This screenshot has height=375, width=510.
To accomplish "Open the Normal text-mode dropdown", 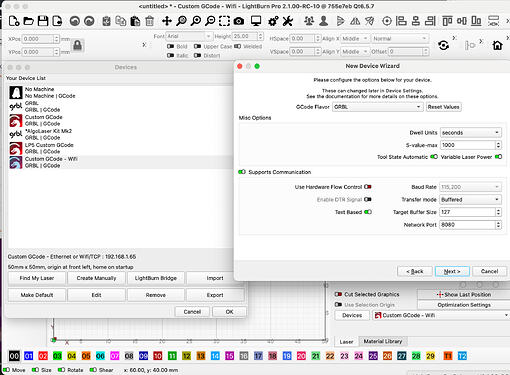I will [x=400, y=39].
